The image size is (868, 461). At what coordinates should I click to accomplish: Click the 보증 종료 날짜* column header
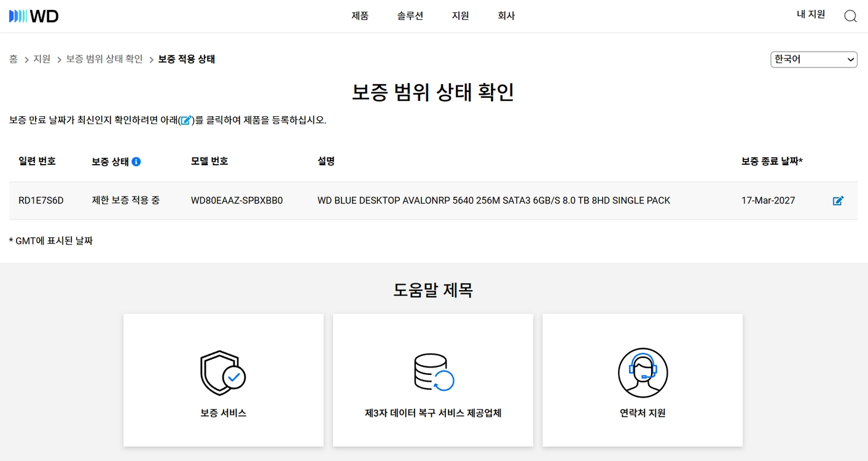pos(772,161)
